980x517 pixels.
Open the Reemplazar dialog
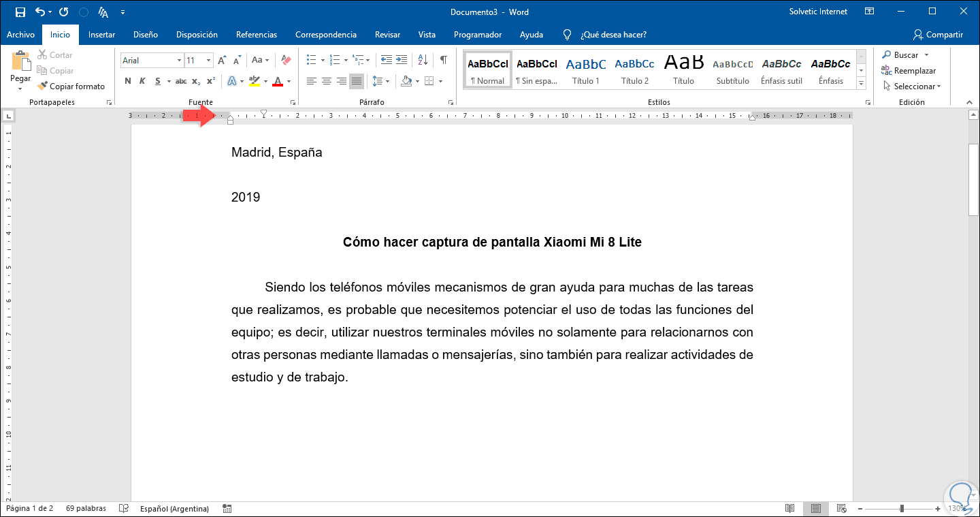[909, 71]
